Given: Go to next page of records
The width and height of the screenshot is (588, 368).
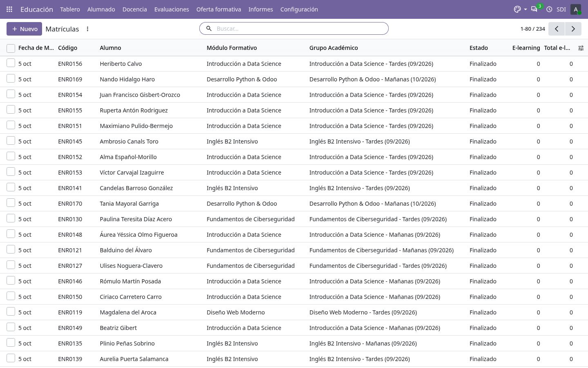Looking at the screenshot, I should point(573,29).
